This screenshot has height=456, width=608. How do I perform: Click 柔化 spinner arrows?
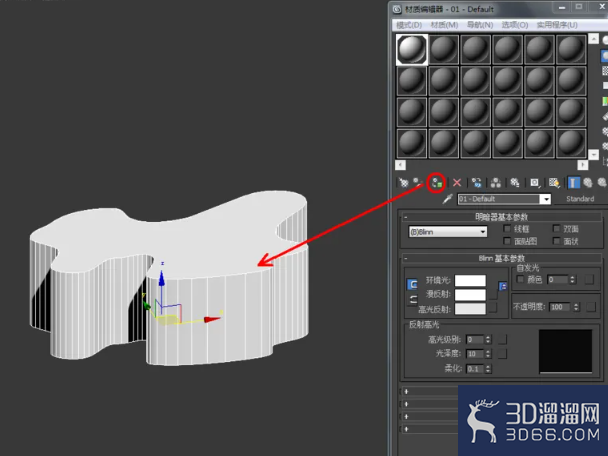point(488,369)
